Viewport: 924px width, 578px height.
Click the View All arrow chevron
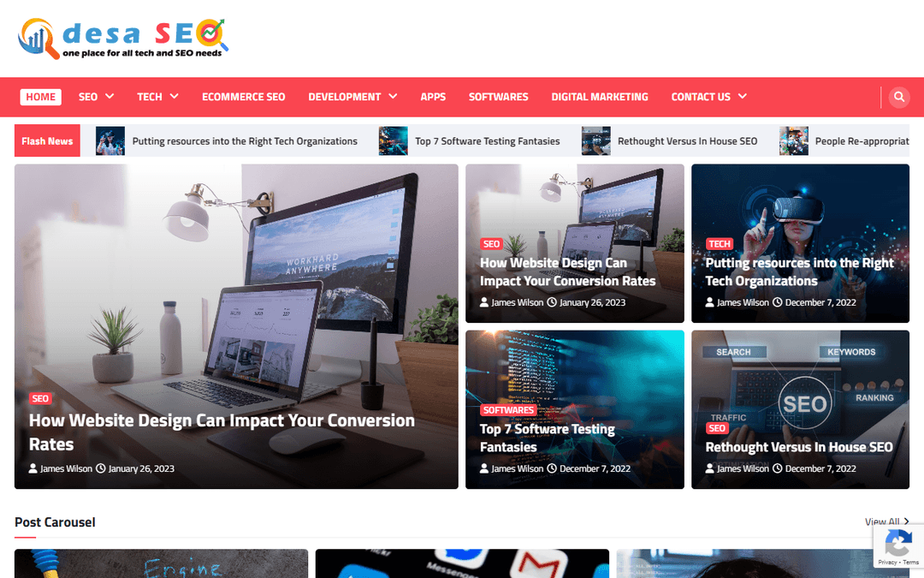click(906, 521)
